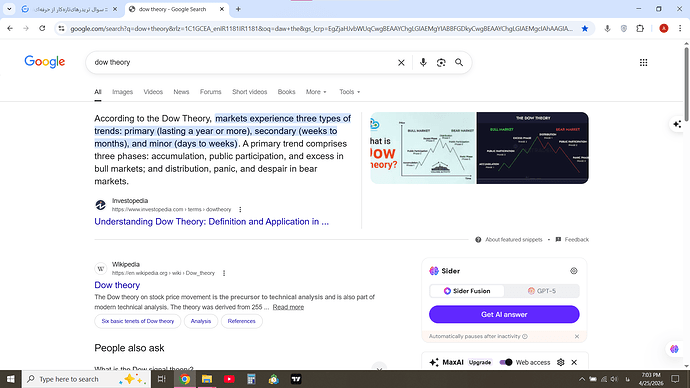690x388 pixels.
Task: Switch to Forums results
Action: click(210, 92)
